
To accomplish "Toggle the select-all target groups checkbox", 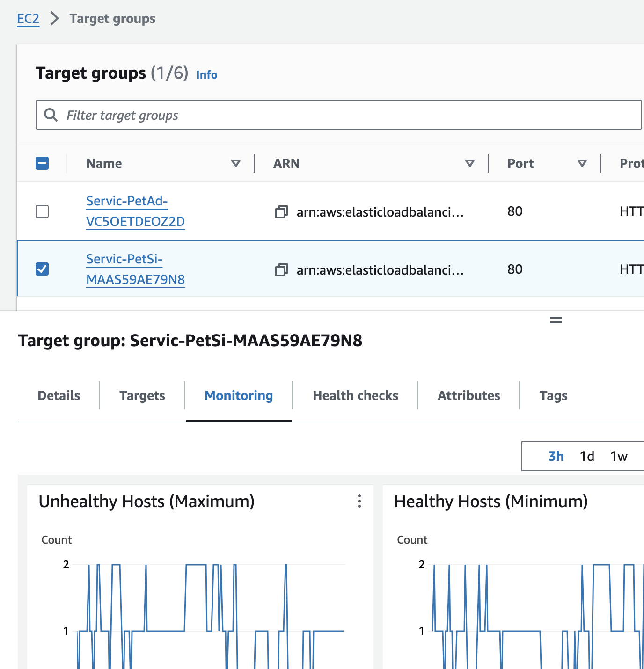I will [x=42, y=163].
